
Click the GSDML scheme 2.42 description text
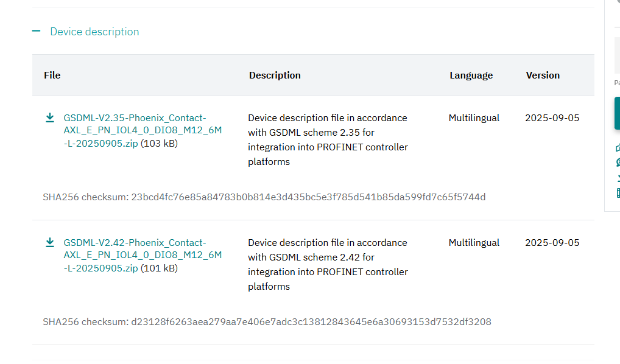328,264
